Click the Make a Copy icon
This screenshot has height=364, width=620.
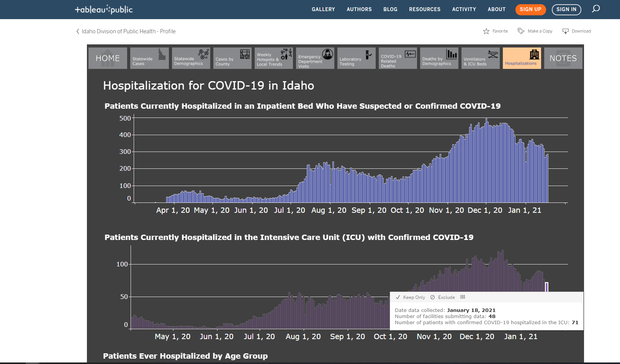(x=521, y=31)
